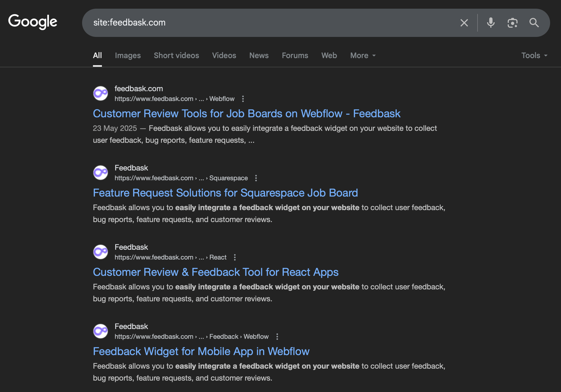The image size is (561, 392).
Task: Click the favicon of the React result
Action: coord(101,252)
